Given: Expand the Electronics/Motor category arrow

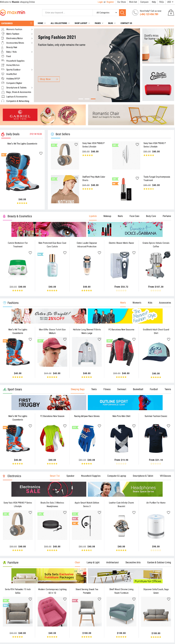Looking at the screenshot, I should pos(32,38).
